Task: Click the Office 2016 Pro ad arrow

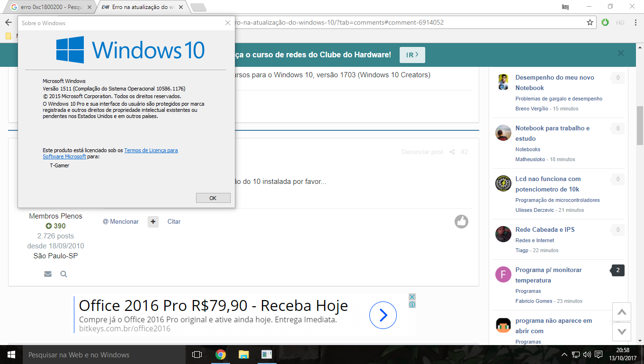Action: 383,315
